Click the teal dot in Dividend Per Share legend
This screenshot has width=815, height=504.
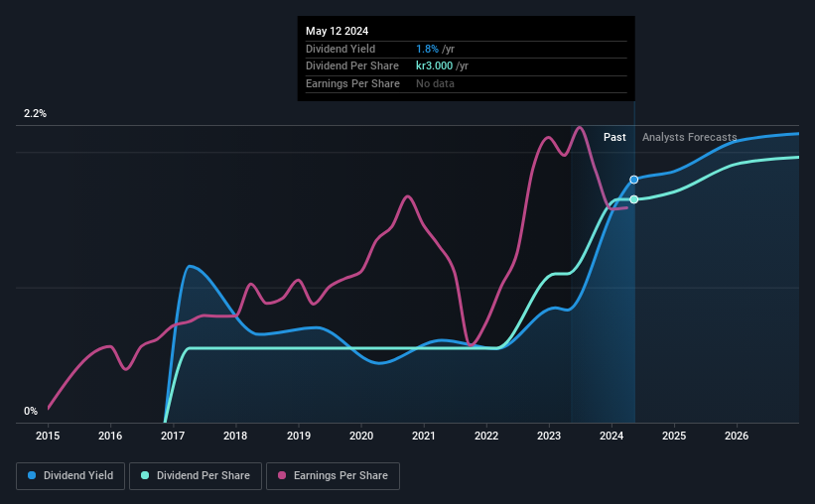coord(145,475)
